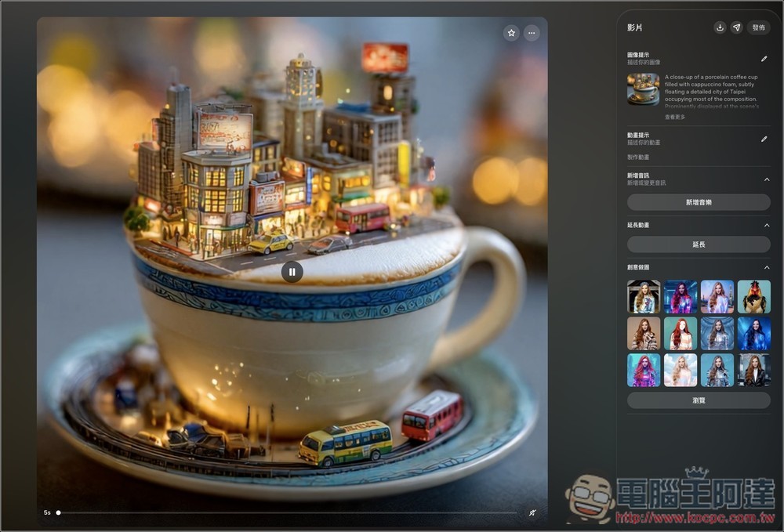
Task: Click the 新增音樂 button
Action: coord(698,202)
